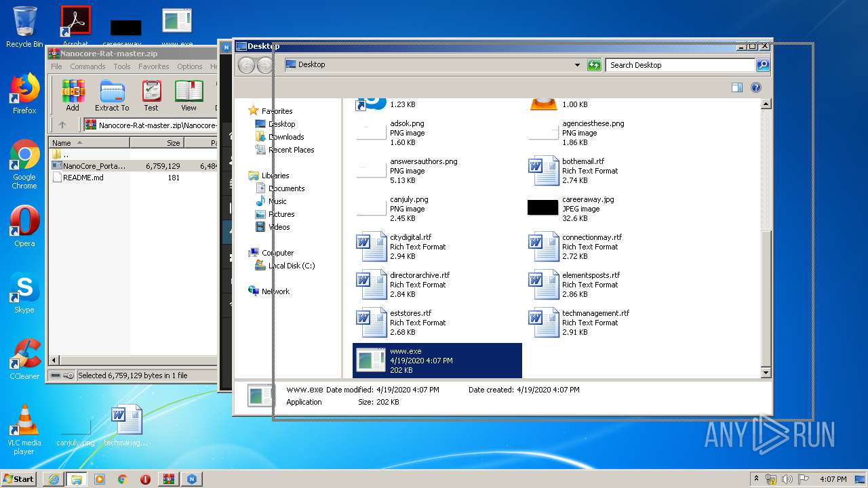Select Local Disk (C:) in navigation pane
868x488 pixels.
click(x=292, y=266)
